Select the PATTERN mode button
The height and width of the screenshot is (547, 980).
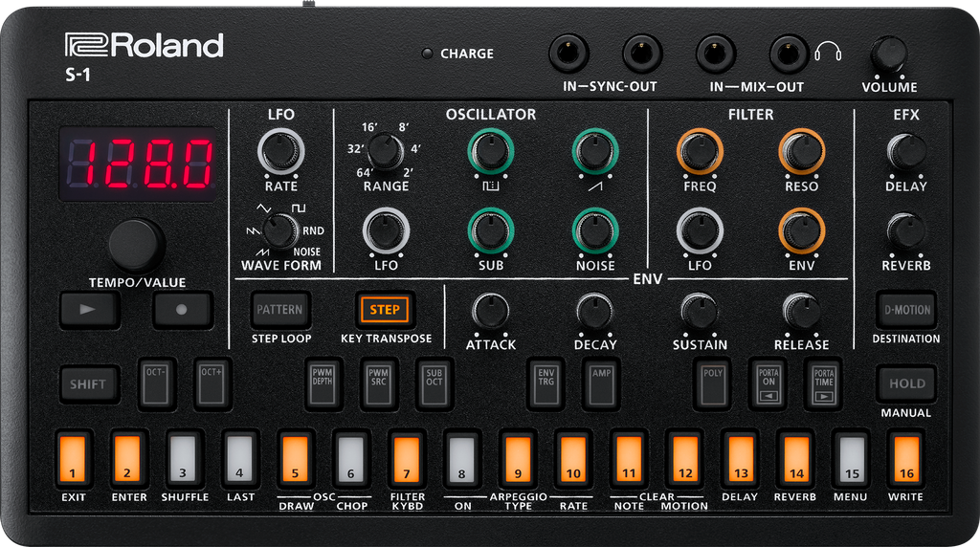pos(280,310)
